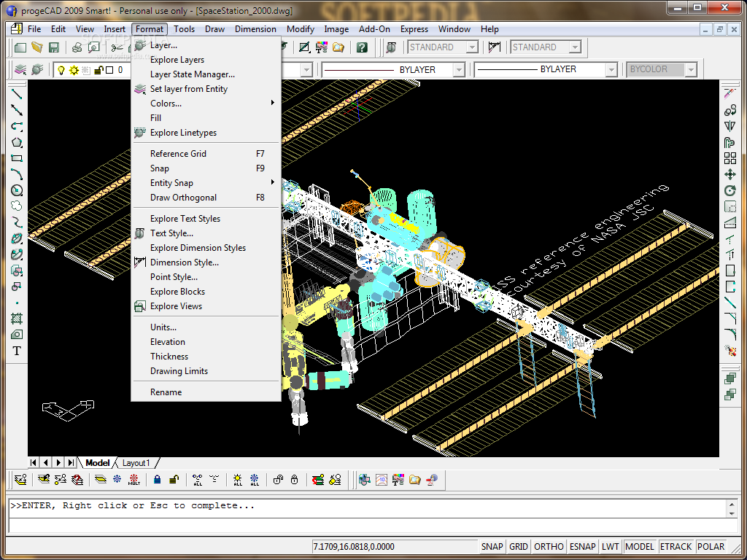Jump to first layout tab arrow
This screenshot has width=747, height=560.
[34, 462]
